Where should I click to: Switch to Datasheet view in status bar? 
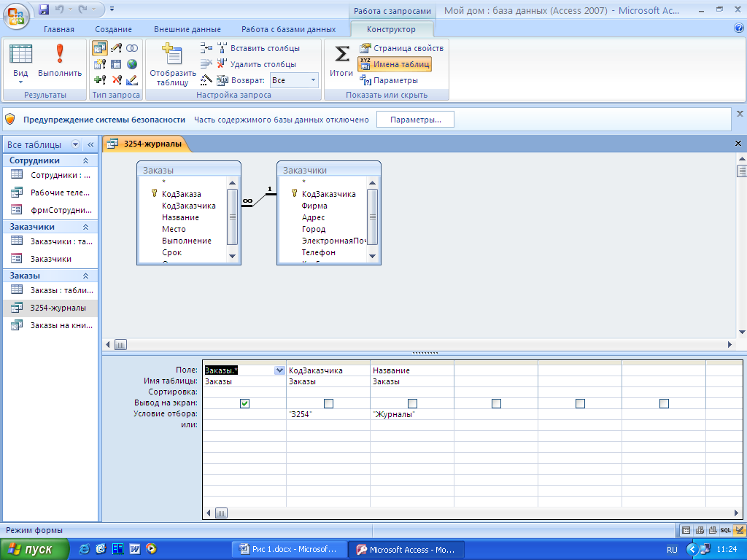click(x=686, y=530)
